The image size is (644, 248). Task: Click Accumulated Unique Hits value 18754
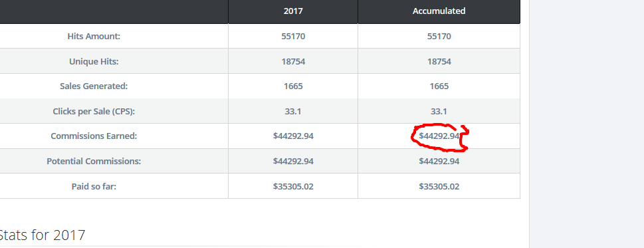[x=439, y=62]
